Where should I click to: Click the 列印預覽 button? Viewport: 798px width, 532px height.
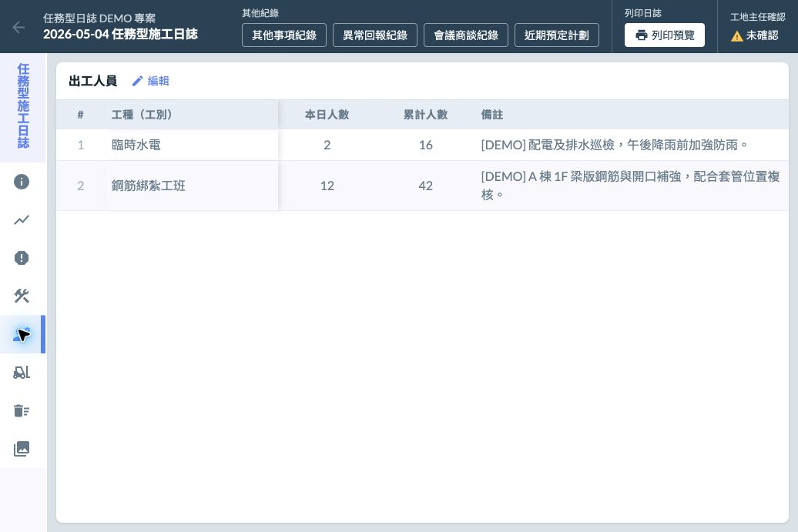point(665,35)
